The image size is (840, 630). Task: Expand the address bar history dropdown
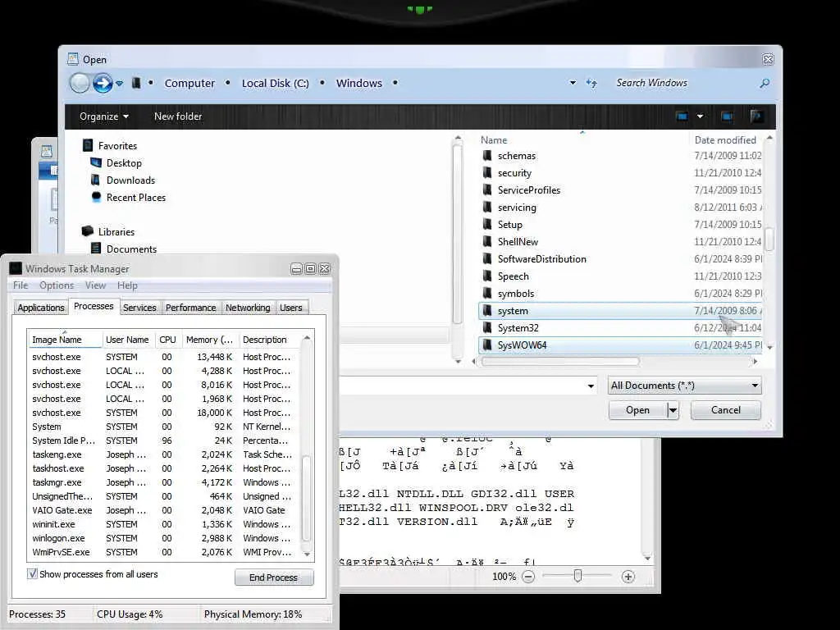pyautogui.click(x=573, y=83)
